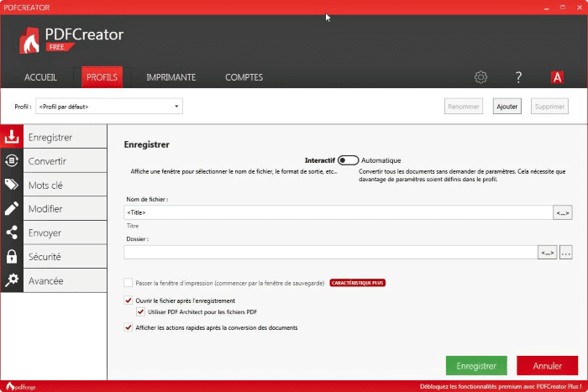Click the Automatique label
Image resolution: width=588 pixels, height=392 pixels.
[381, 160]
